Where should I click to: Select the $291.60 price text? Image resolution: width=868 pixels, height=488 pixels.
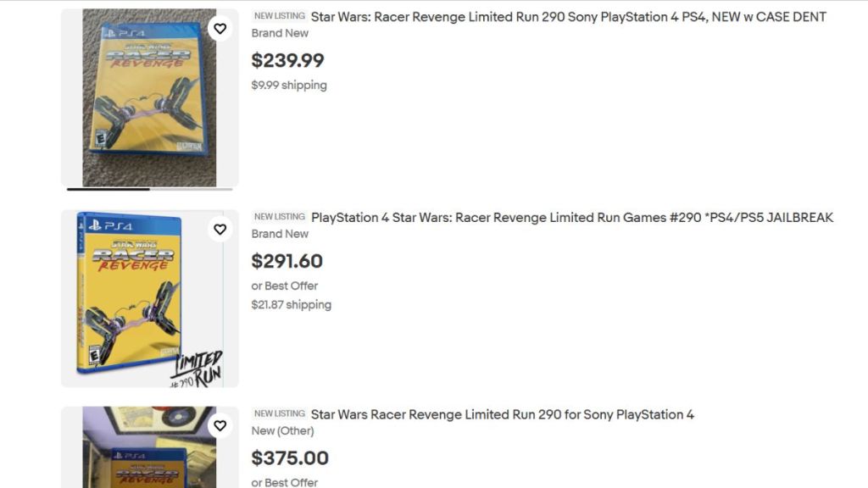[287, 261]
